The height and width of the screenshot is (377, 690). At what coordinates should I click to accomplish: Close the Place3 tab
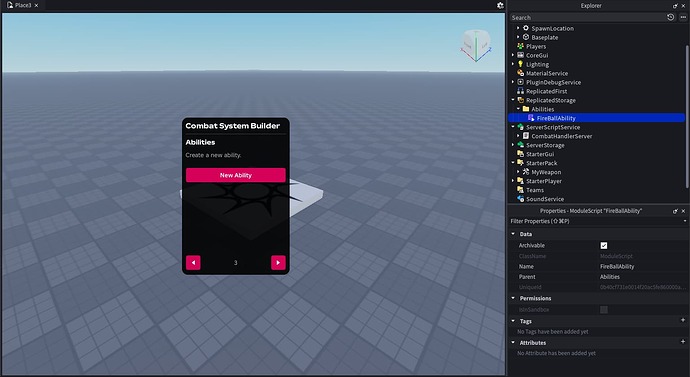[37, 6]
